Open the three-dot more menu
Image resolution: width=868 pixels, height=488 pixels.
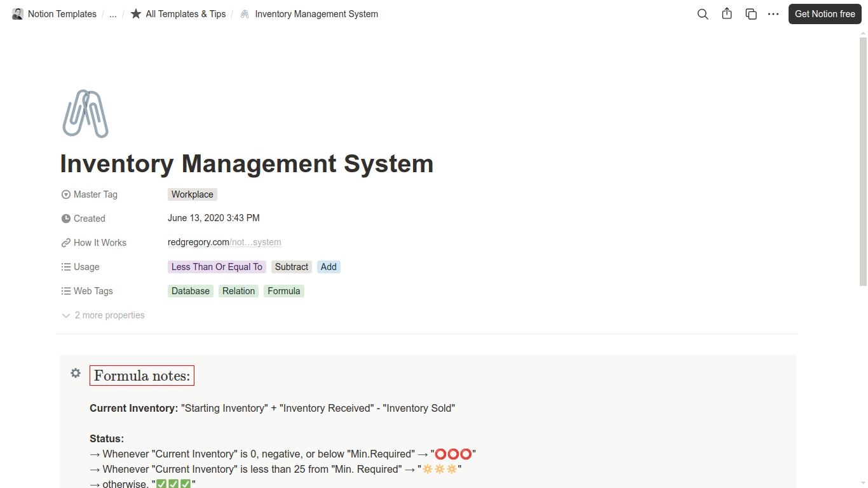(773, 14)
